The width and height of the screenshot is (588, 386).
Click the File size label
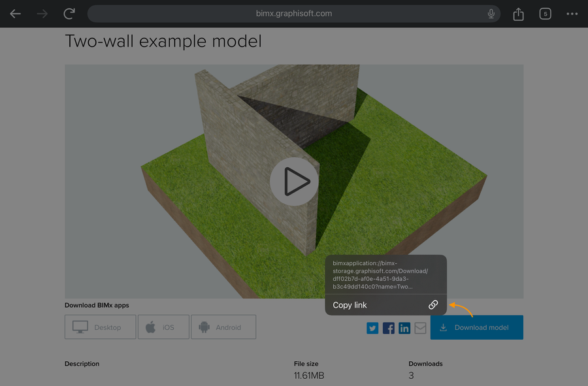point(306,364)
